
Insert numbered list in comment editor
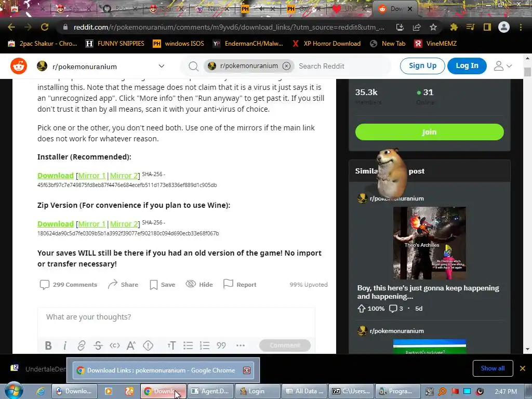pos(205,345)
